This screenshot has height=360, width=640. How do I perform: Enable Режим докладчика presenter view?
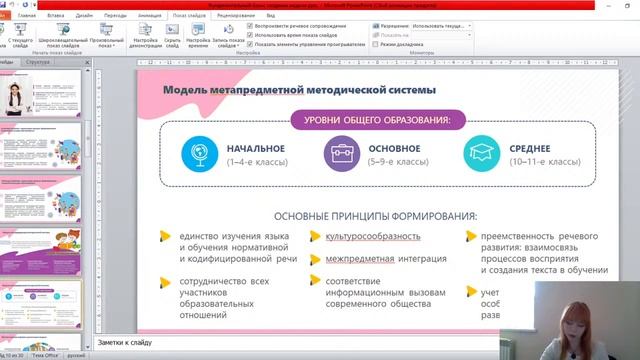click(x=375, y=44)
